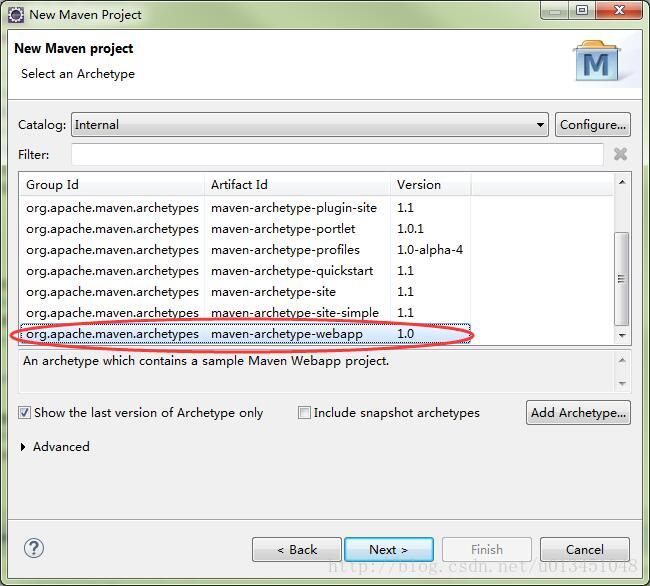Select the maven-archetype-site-simple row
650x586 pixels.
click(x=245, y=312)
